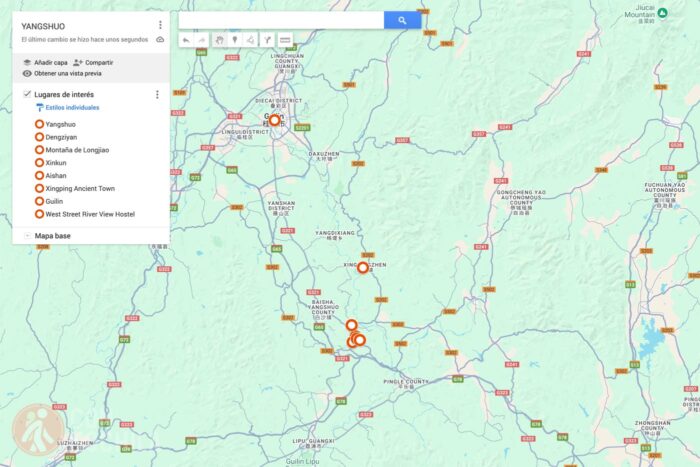Click the Pingle County map label
The image size is (700, 467).
pyautogui.click(x=406, y=382)
